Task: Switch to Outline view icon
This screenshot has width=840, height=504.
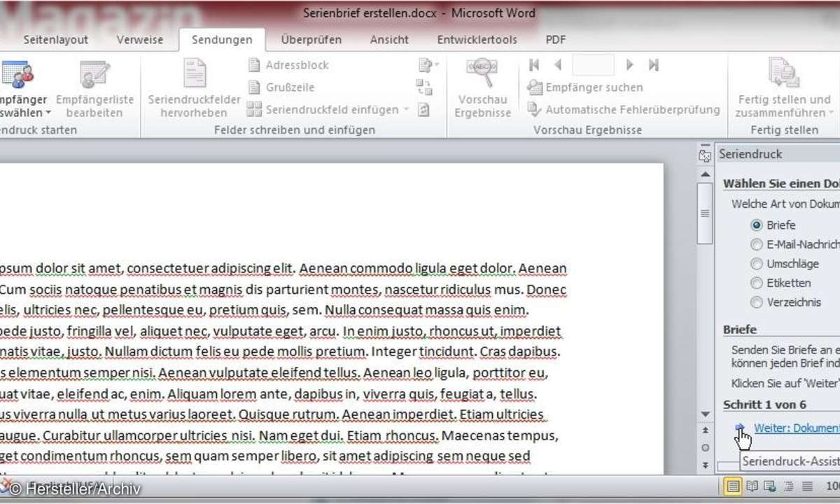Action: pyautogui.click(x=788, y=486)
